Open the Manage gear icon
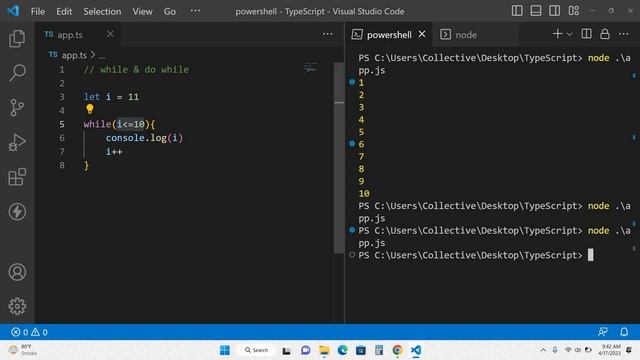The height and width of the screenshot is (360, 640). (17, 306)
